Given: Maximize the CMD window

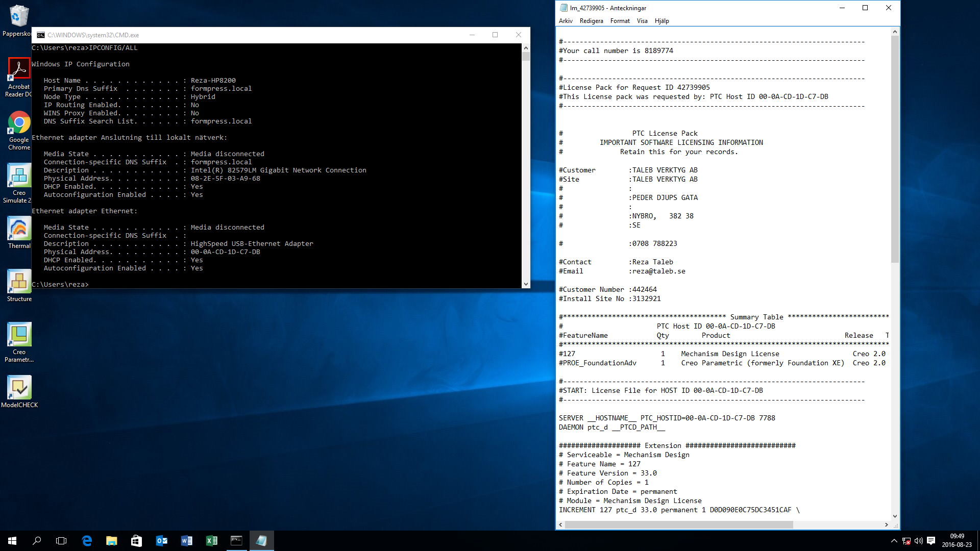Looking at the screenshot, I should pos(495,35).
